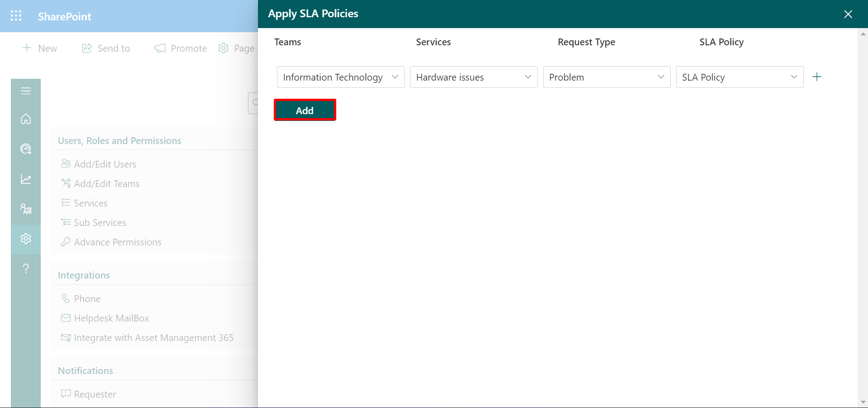Open the reports chart icon in sidebar
868x408 pixels.
tap(26, 179)
